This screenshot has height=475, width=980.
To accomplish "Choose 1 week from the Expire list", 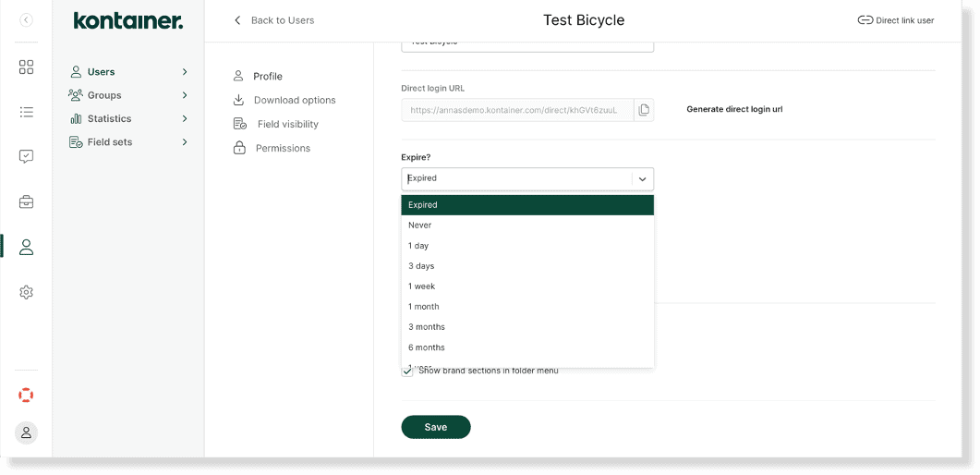I will click(x=527, y=286).
